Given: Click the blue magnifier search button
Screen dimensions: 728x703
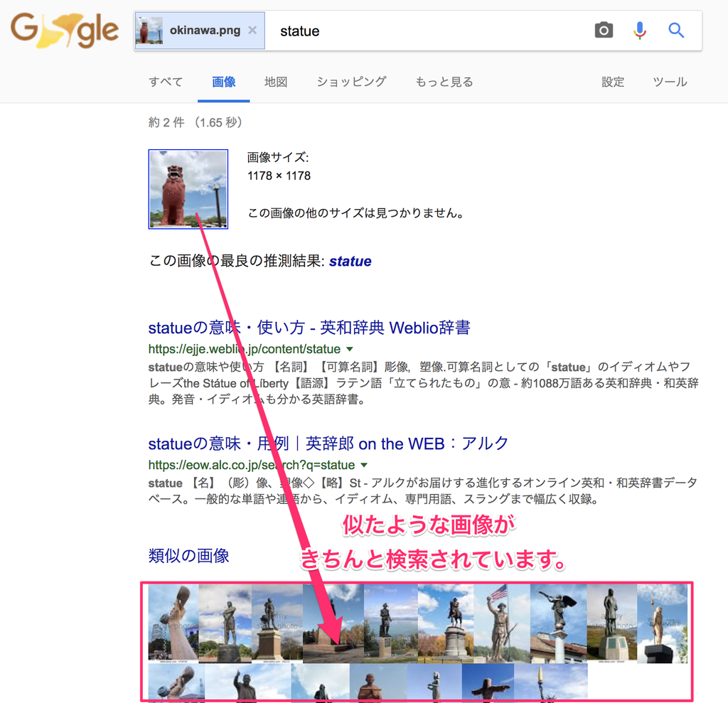Looking at the screenshot, I should [x=676, y=31].
